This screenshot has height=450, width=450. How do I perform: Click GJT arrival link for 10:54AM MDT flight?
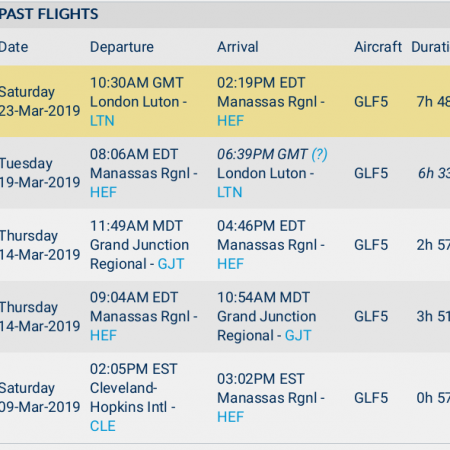[298, 335]
